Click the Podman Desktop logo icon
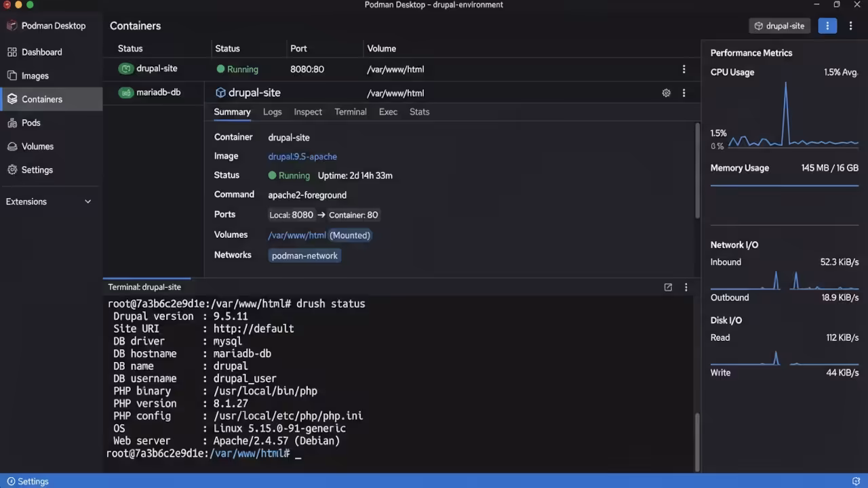This screenshot has height=488, width=868. [x=12, y=26]
